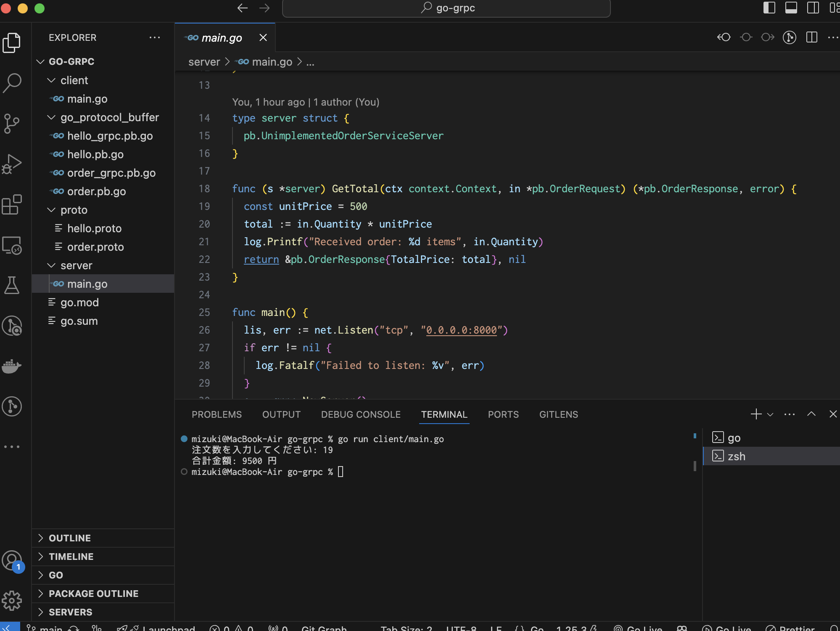The height and width of the screenshot is (631, 840).
Task: Open the Extensions view
Action: 12,205
